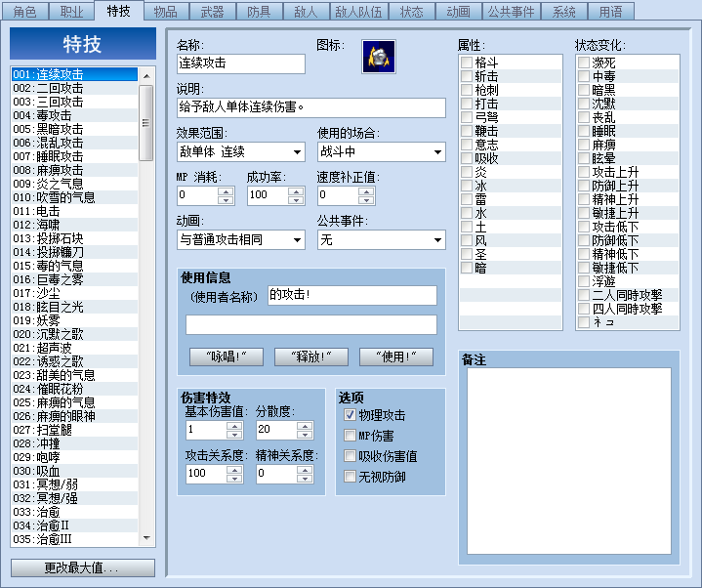Image resolution: width=702 pixels, height=588 pixels.
Task: Check the 防御低下 state checkbox
Action: click(583, 240)
